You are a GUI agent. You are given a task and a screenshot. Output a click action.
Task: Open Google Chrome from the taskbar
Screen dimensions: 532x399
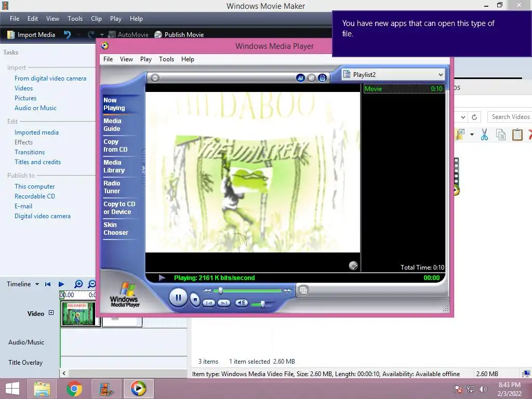[74, 389]
